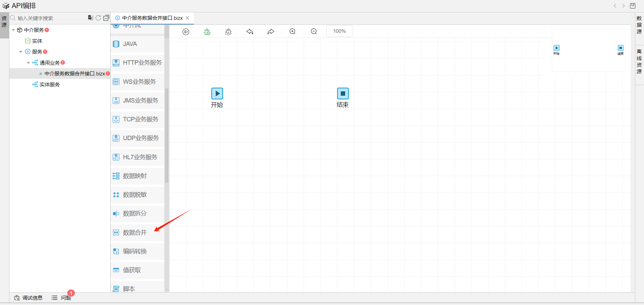
Task: Click the save icon at top right
Action: (x=633, y=6)
